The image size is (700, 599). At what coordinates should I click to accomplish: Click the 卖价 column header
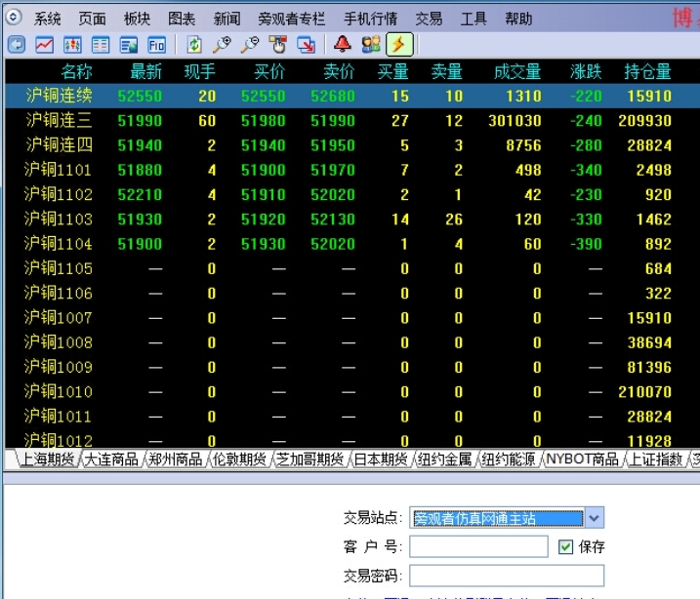click(339, 71)
